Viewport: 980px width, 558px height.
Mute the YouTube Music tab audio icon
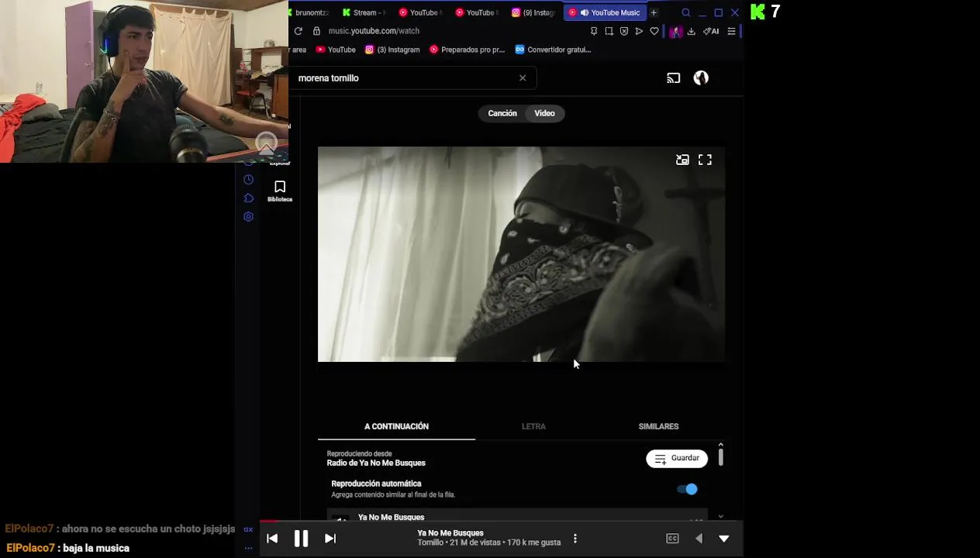click(585, 12)
